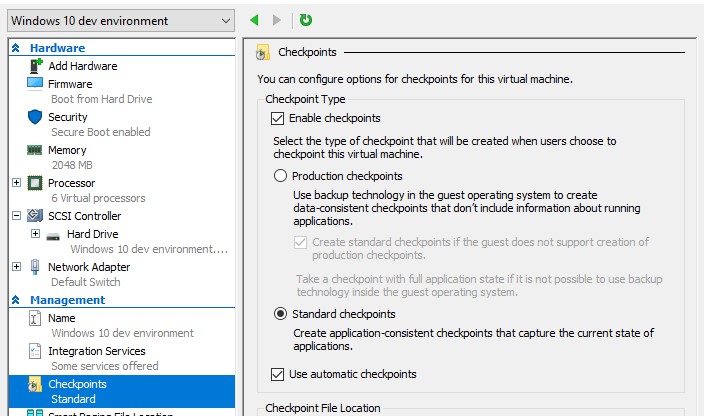
Task: Select the SCSI Controller item
Action: tap(84, 216)
